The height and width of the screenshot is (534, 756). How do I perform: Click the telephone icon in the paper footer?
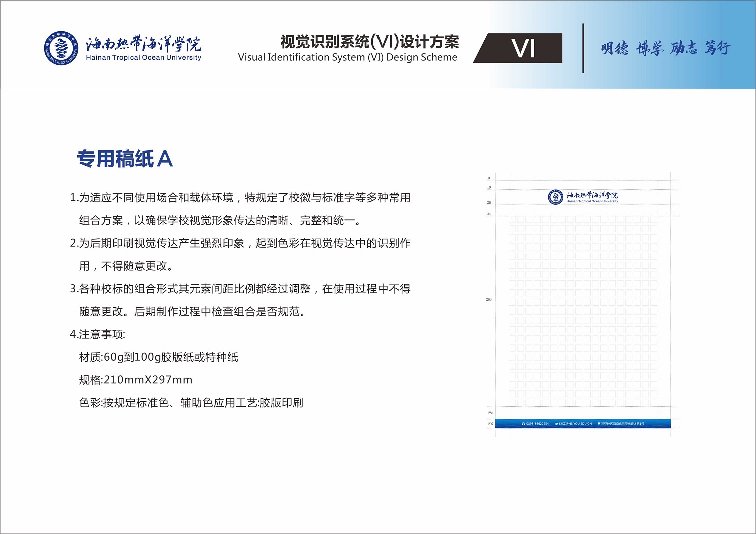pyautogui.click(x=523, y=424)
